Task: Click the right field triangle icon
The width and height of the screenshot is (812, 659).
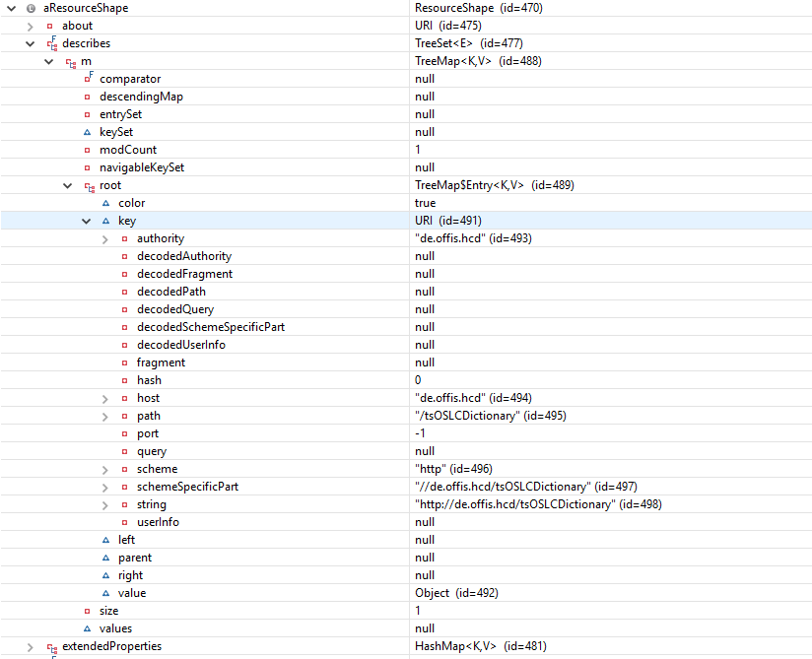Action: (105, 575)
